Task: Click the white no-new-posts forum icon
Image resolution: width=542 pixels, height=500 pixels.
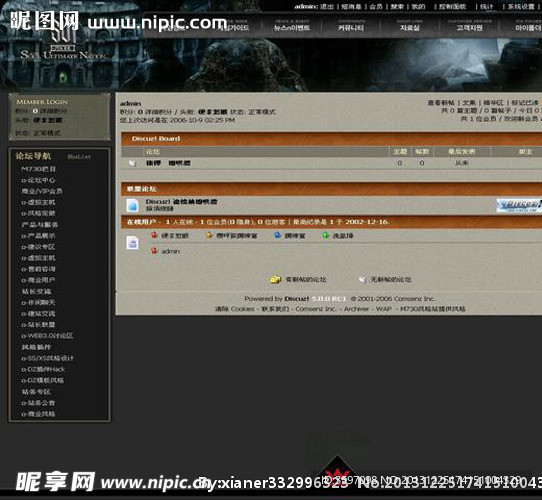Action: pyautogui.click(x=362, y=279)
